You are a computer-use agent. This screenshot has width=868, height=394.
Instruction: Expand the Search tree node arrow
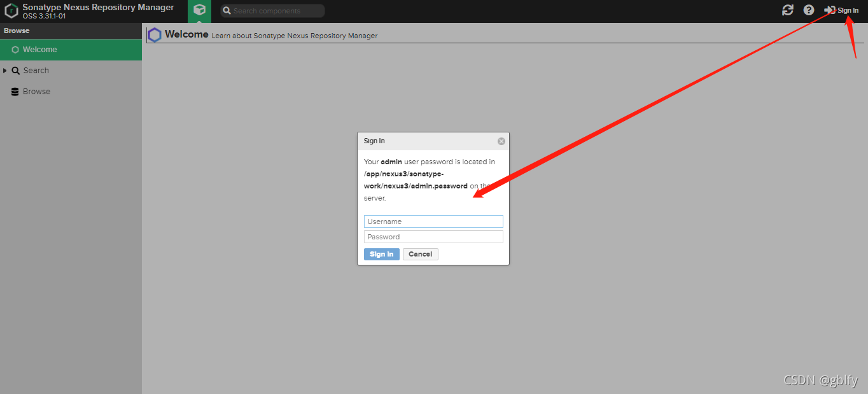[5, 71]
